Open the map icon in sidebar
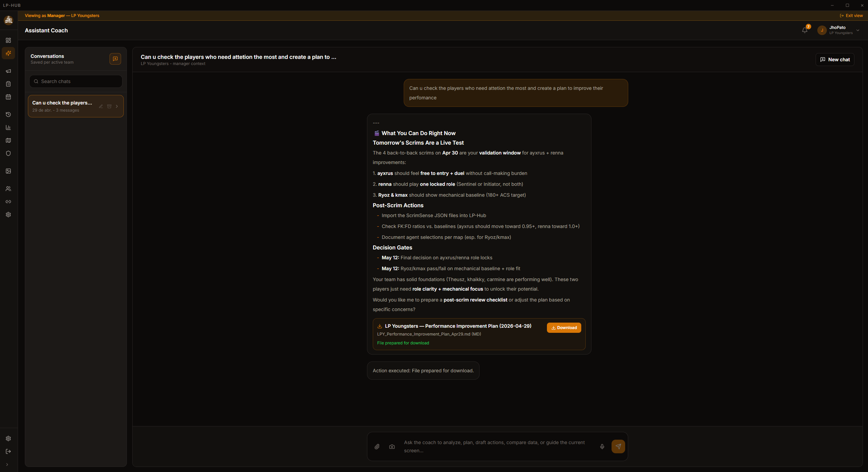The height and width of the screenshot is (472, 868). click(x=9, y=141)
